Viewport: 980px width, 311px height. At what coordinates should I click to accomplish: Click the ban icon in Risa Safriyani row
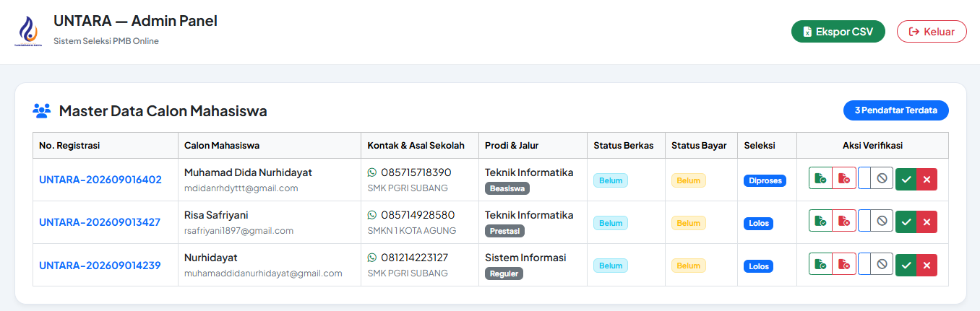(882, 222)
